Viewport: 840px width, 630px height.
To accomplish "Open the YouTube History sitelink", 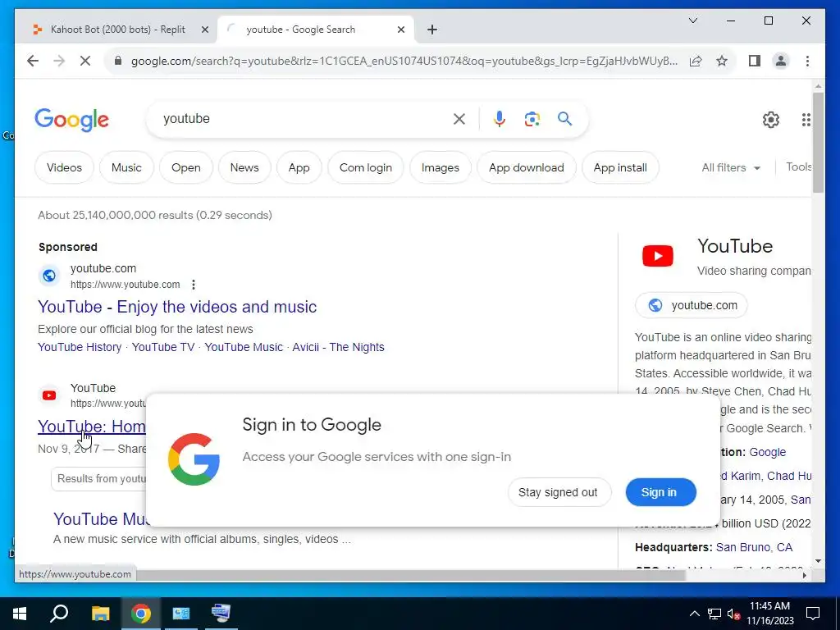I will pyautogui.click(x=80, y=347).
